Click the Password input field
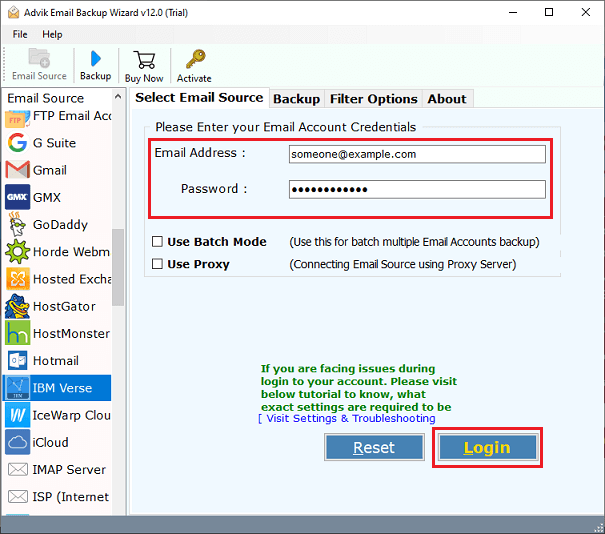This screenshot has height=534, width=605. click(x=417, y=189)
